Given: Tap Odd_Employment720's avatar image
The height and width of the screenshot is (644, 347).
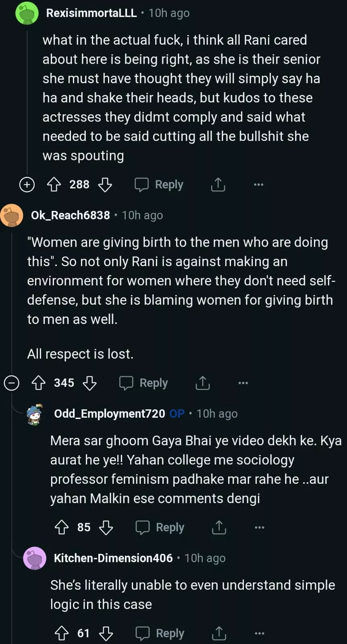Looking at the screenshot, I should pyautogui.click(x=35, y=414).
